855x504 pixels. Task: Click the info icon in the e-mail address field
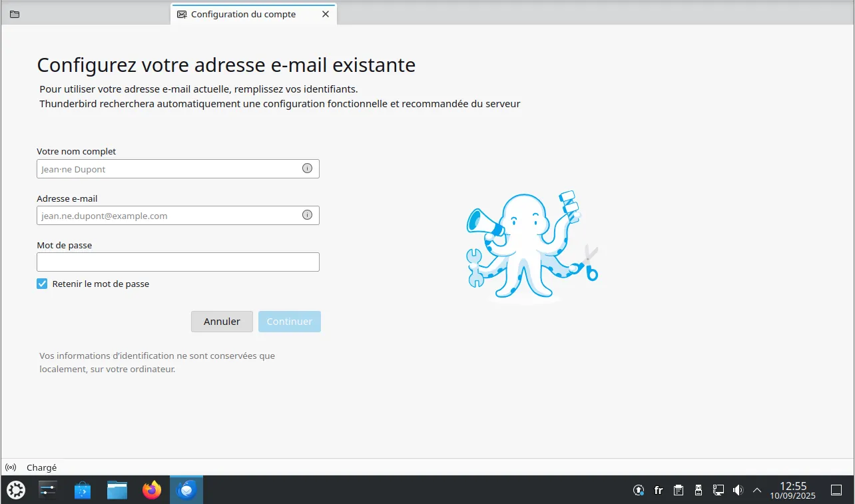coord(307,215)
